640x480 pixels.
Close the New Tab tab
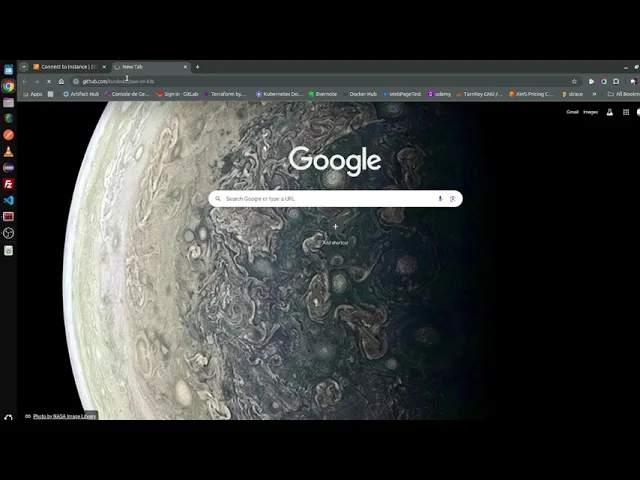[185, 67]
